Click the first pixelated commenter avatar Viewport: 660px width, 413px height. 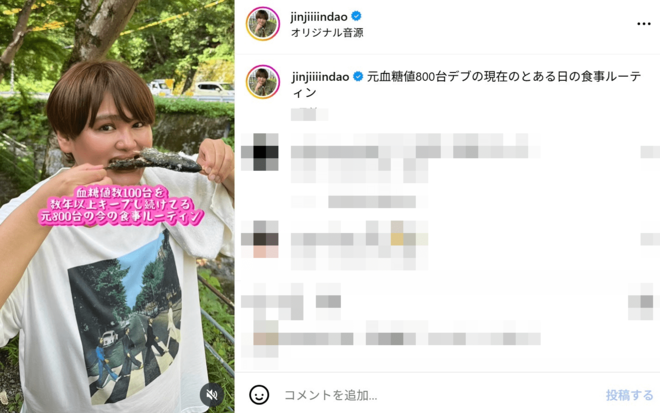[x=260, y=152]
